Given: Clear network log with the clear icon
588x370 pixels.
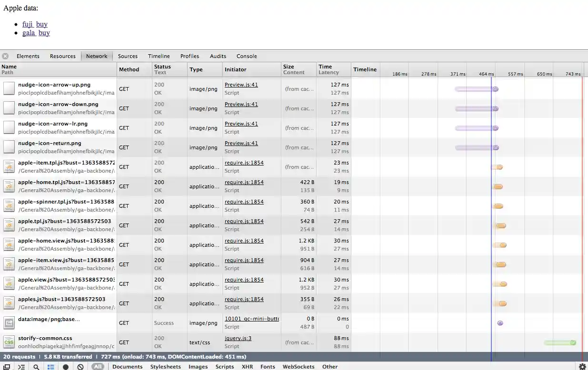Looking at the screenshot, I should (80, 367).
